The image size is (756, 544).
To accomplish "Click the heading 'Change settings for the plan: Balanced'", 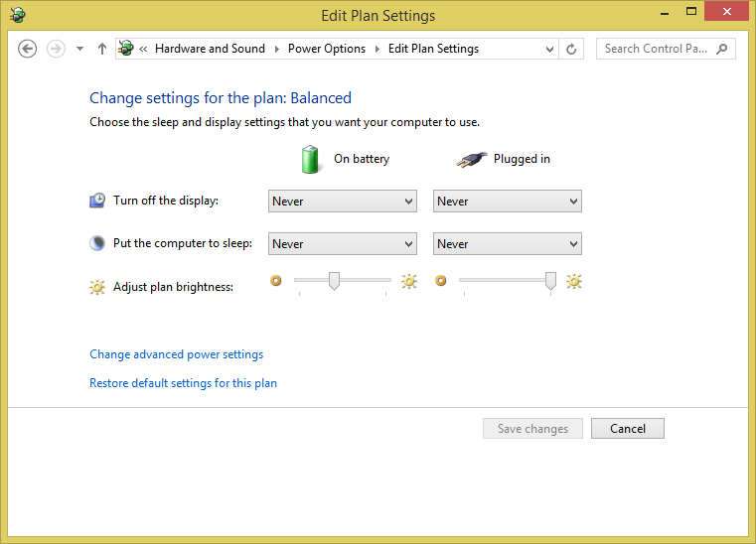I will click(x=221, y=98).
